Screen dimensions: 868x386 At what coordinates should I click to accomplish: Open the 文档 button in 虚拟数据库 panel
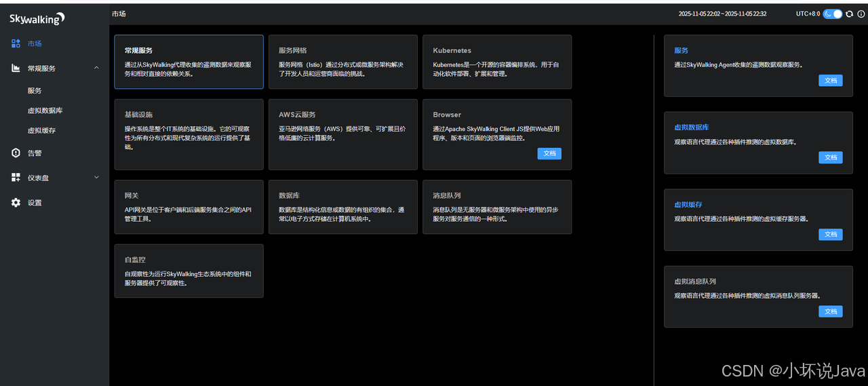pos(831,157)
